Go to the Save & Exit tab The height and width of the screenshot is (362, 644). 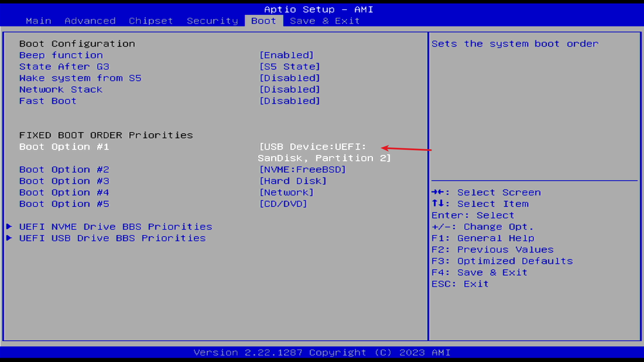(325, 21)
